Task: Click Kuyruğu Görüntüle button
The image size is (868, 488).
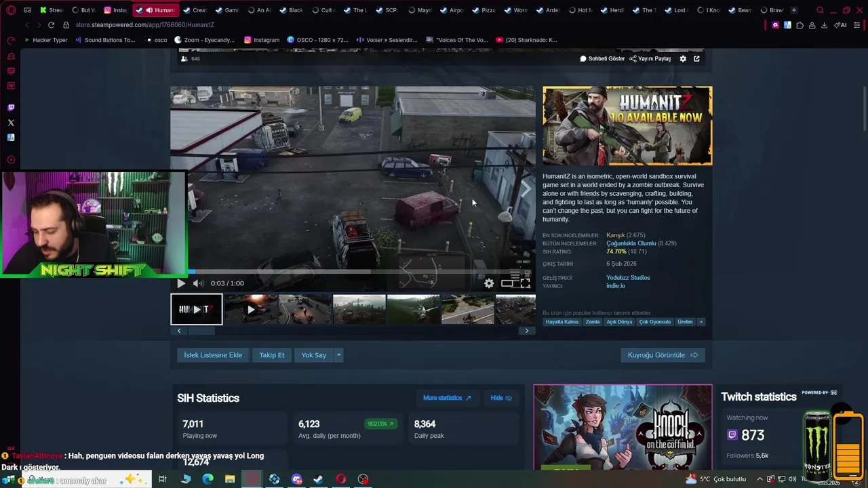Action: tap(663, 355)
